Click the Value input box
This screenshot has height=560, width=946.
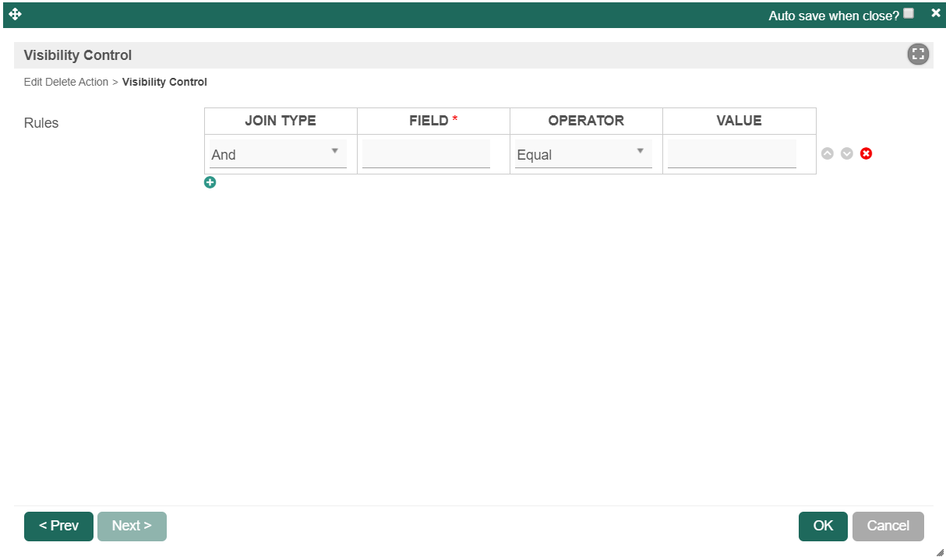[x=732, y=154]
